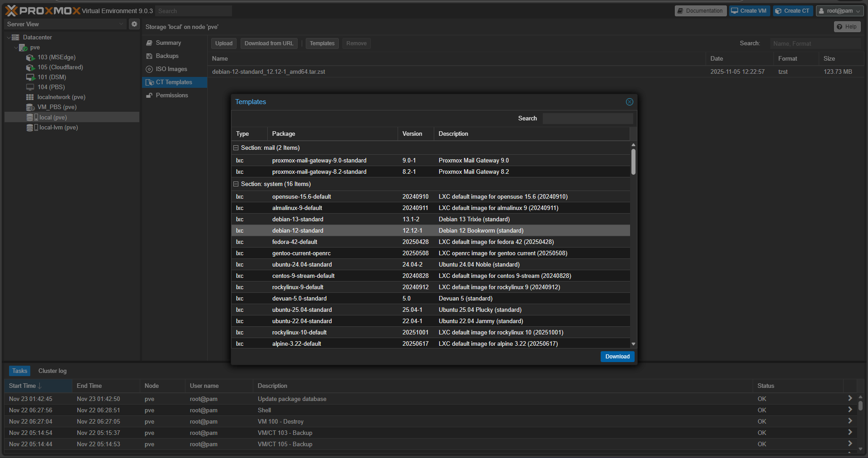Click the Datacenter server icon
The height and width of the screenshot is (458, 868).
[15, 37]
